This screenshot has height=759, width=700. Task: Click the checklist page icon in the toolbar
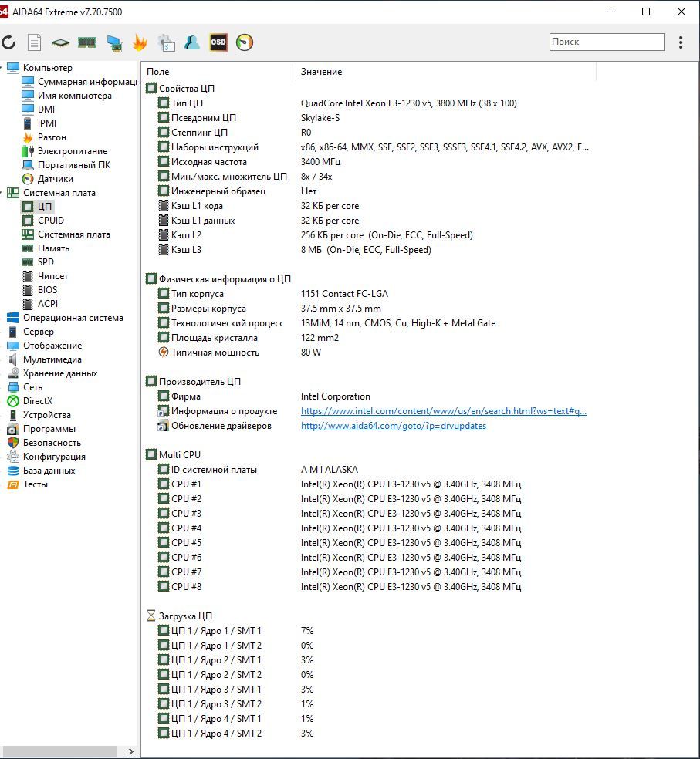pyautogui.click(x=167, y=42)
